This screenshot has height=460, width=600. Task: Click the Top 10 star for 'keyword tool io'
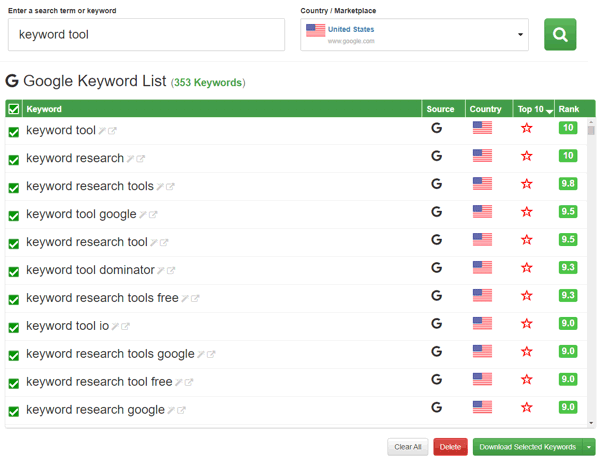click(x=527, y=324)
